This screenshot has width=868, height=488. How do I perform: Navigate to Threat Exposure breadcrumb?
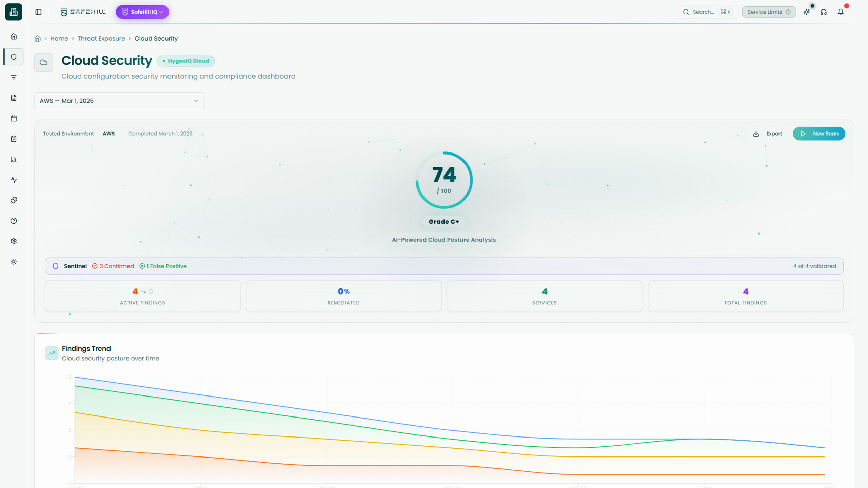(101, 38)
